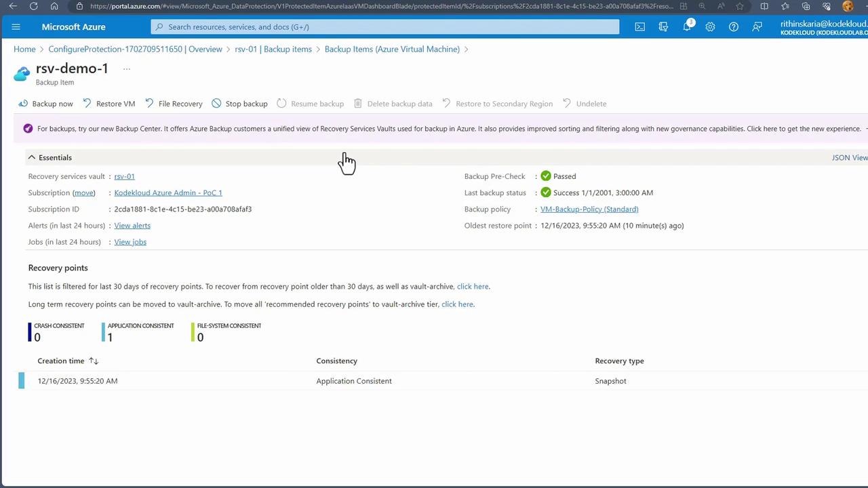Open the Notifications bell
Screen dimensions: 868x488
(687, 27)
